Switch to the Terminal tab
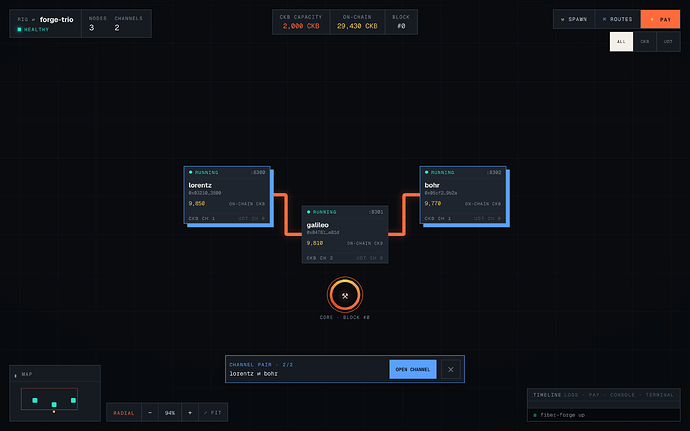 click(x=660, y=395)
